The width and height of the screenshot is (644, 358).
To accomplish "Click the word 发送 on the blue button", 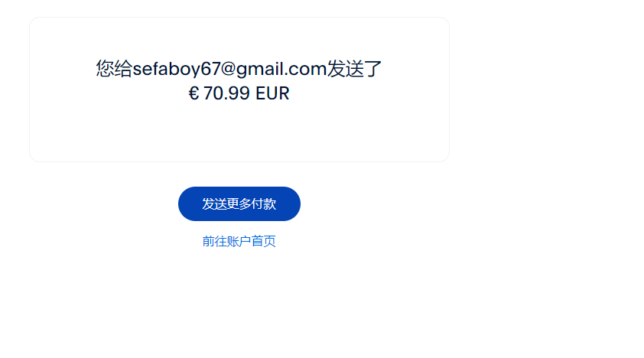I will pos(214,203).
